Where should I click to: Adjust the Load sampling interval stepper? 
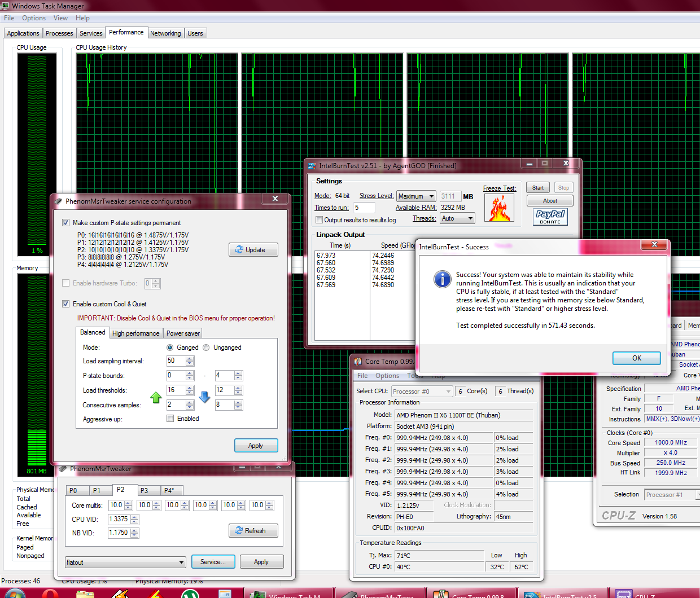click(190, 361)
